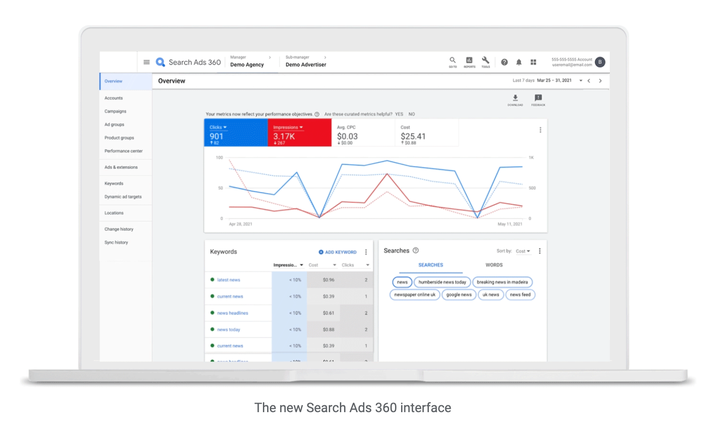Go to previous date range arrow

click(x=589, y=81)
